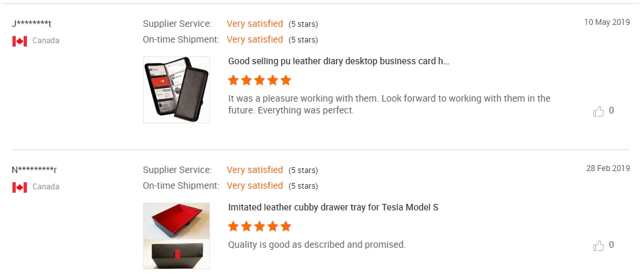Click Canada flag under J********t

tap(20, 41)
